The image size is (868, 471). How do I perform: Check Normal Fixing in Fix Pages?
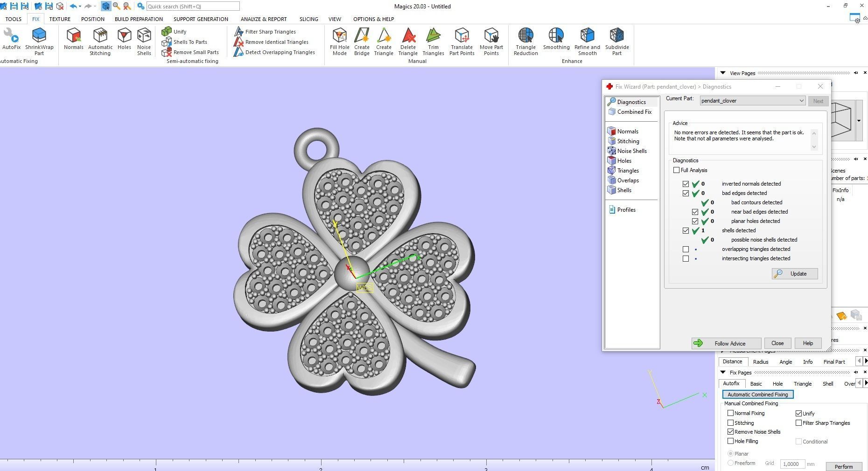click(730, 413)
